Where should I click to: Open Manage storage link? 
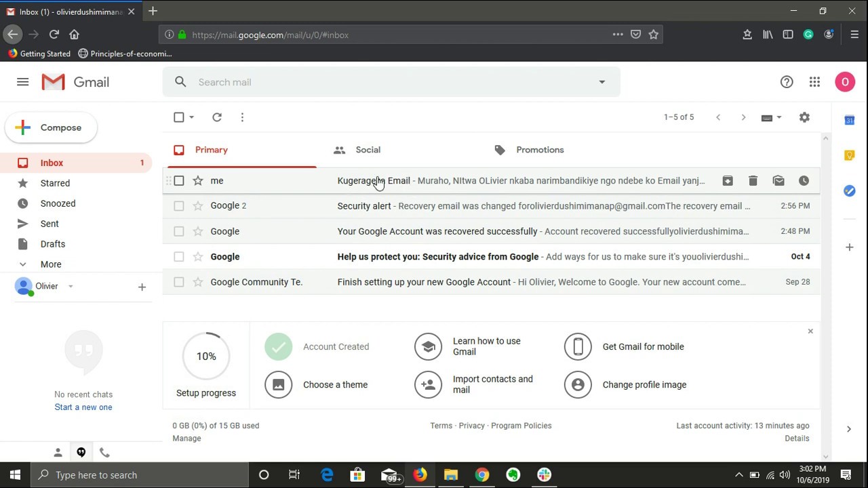click(186, 439)
